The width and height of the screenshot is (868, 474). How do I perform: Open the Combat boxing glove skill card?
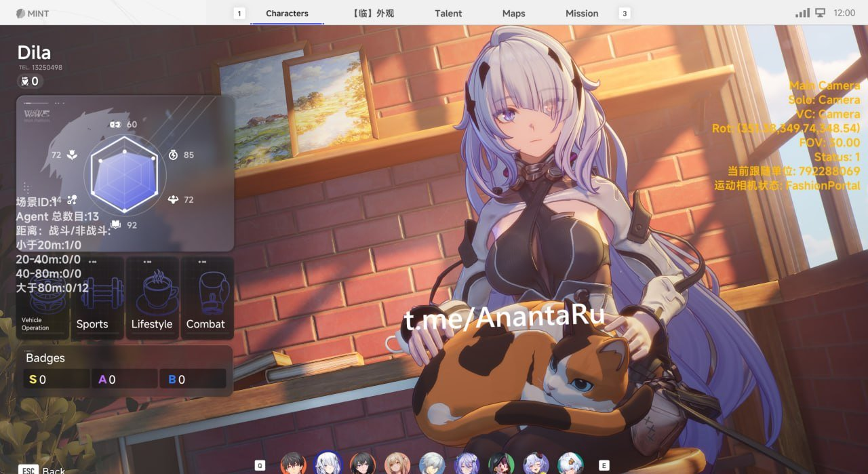click(x=208, y=297)
